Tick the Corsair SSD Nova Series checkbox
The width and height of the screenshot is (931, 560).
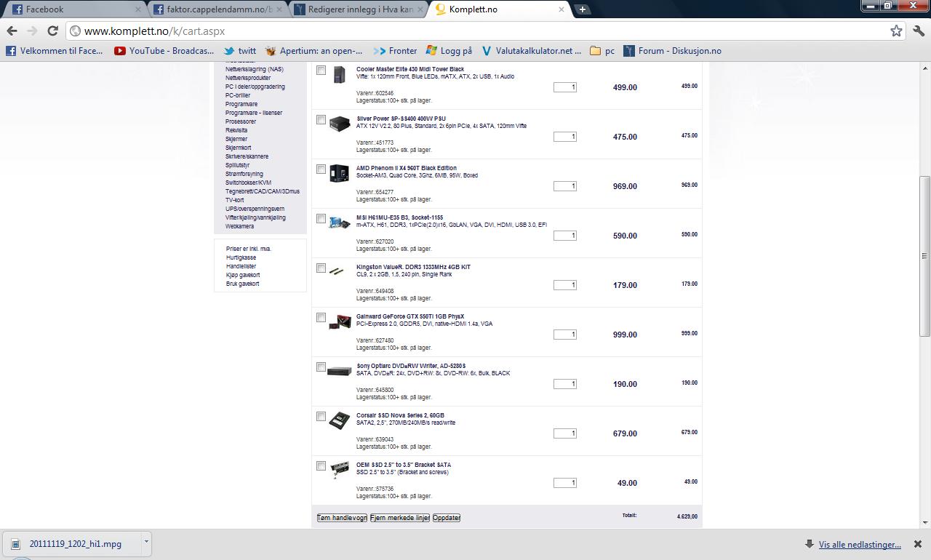point(321,417)
